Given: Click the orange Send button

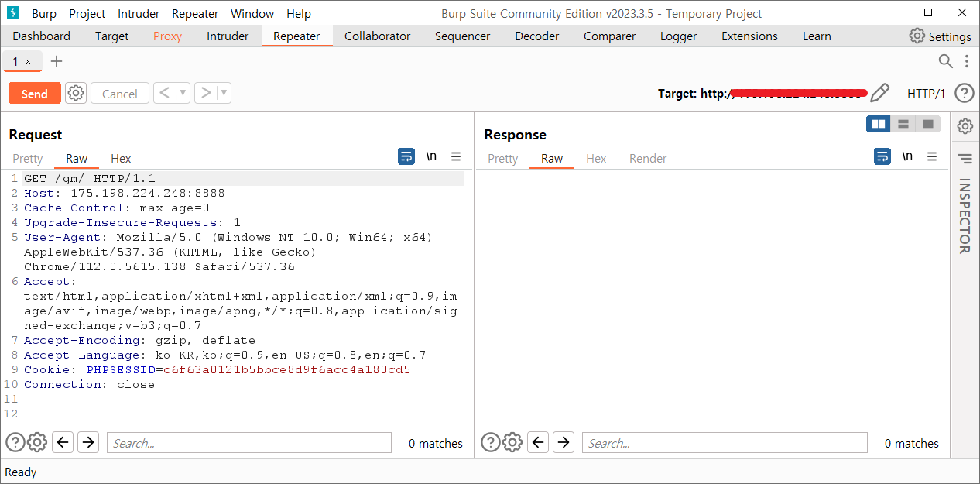Looking at the screenshot, I should click(34, 94).
